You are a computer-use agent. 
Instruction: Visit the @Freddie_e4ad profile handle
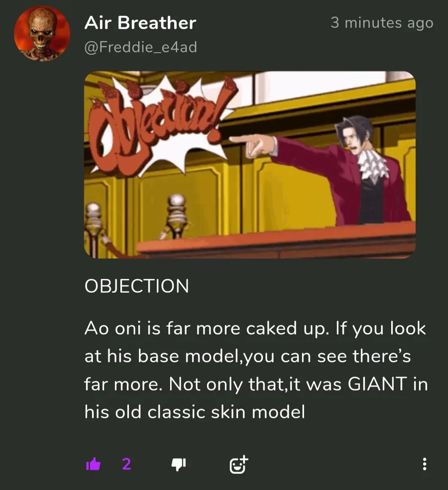click(141, 47)
